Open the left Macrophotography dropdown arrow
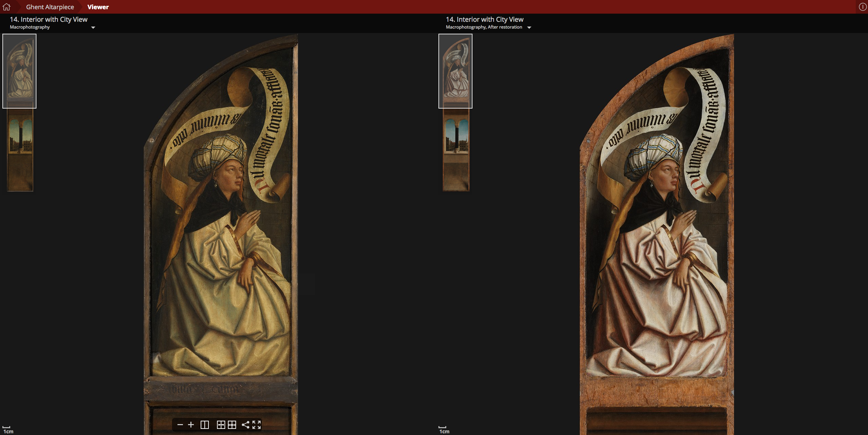 click(93, 28)
